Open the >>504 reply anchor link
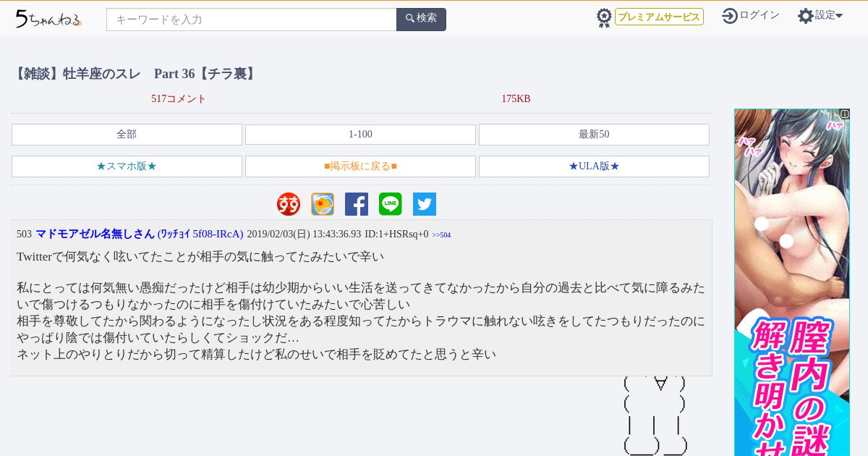 441,235
